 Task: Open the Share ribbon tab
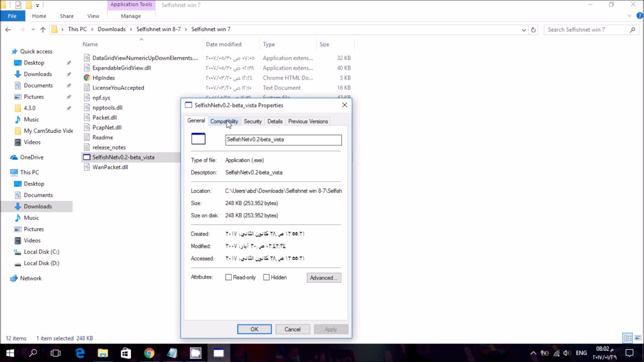tap(66, 16)
